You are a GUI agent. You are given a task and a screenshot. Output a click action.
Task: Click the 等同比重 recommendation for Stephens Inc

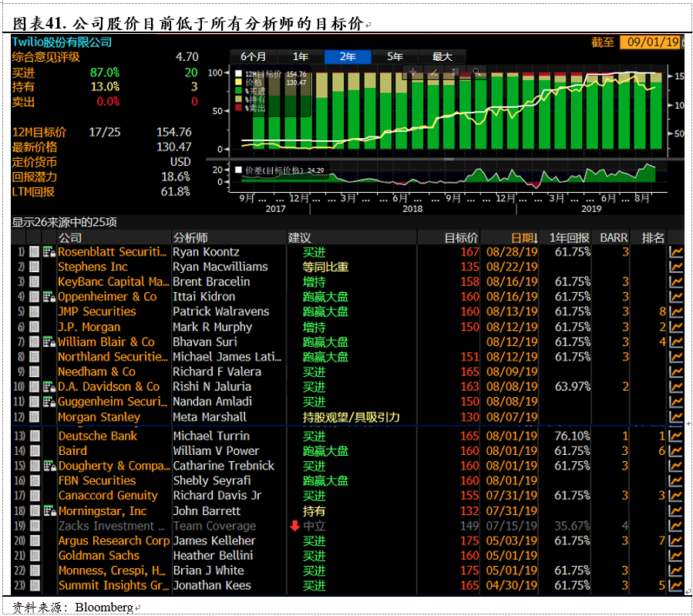(326, 267)
